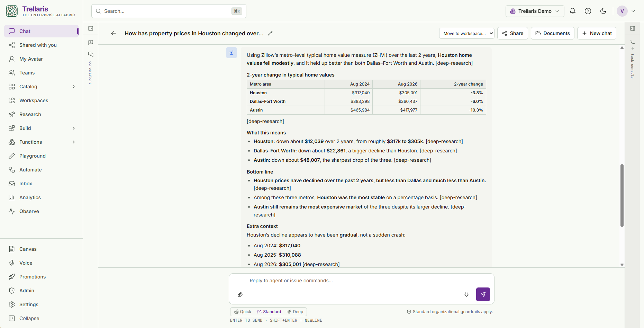This screenshot has height=328, width=644.
Task: Open the task console terminal icon
Action: coord(632,42)
